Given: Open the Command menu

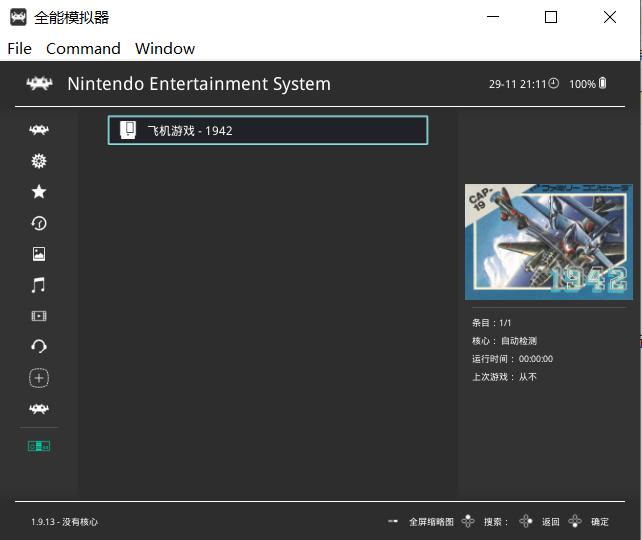Looking at the screenshot, I should [83, 49].
